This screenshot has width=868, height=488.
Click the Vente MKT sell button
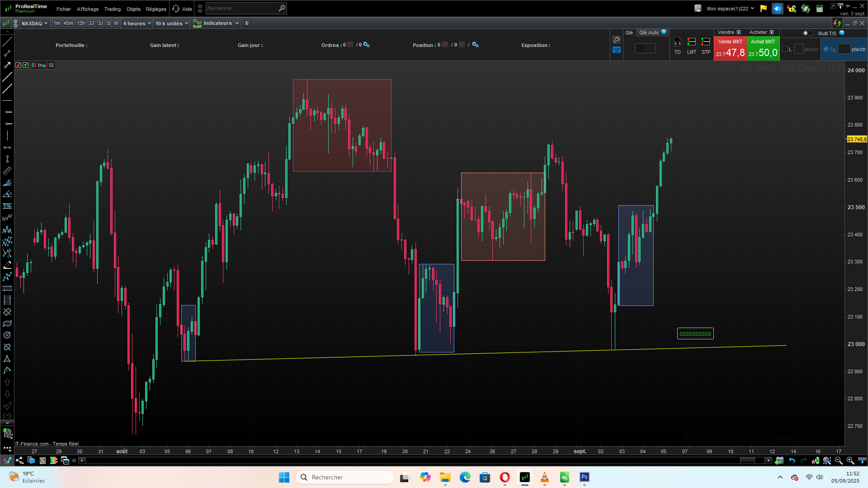730,49
